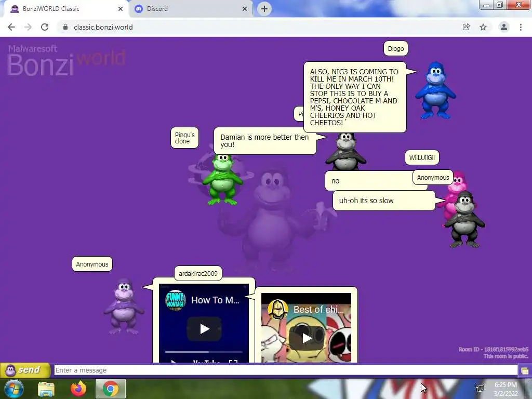Viewport: 532px width, 399px height.
Task: Click the black Bonzi below WiiLUiiGii
Action: (x=465, y=220)
